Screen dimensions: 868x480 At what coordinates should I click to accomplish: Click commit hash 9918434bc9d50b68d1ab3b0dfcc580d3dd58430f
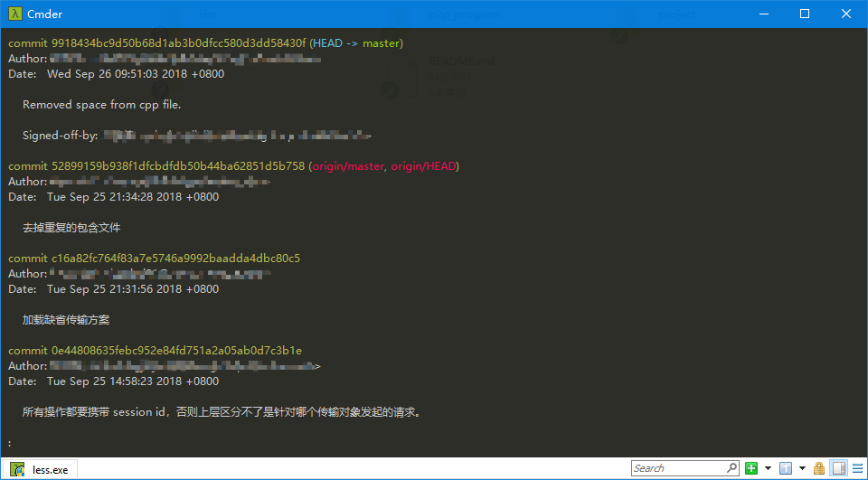pyautogui.click(x=179, y=43)
